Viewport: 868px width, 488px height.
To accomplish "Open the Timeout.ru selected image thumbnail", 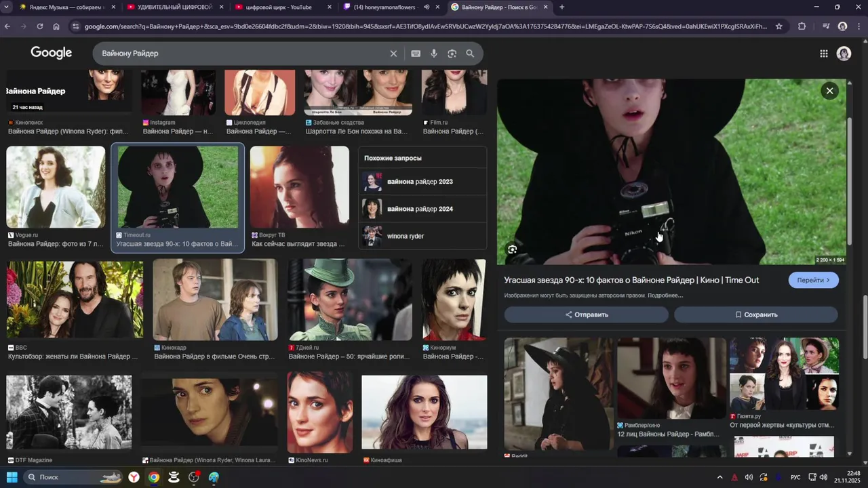I will point(178,187).
